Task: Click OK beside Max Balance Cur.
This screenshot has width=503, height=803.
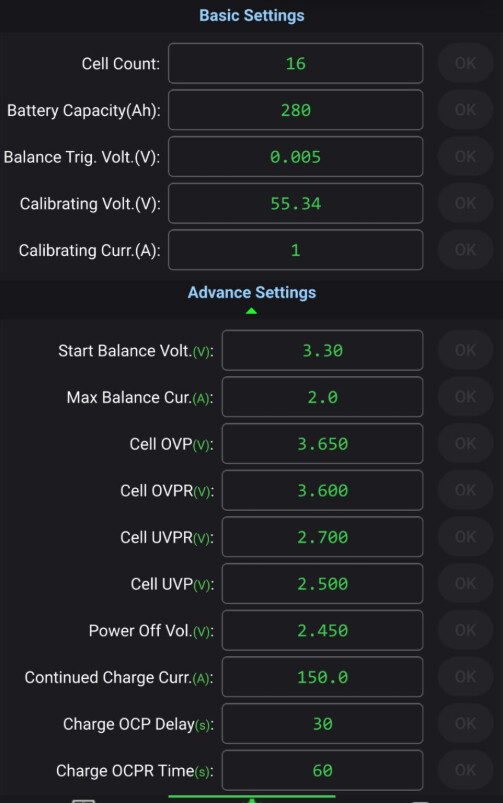Action: (x=465, y=397)
